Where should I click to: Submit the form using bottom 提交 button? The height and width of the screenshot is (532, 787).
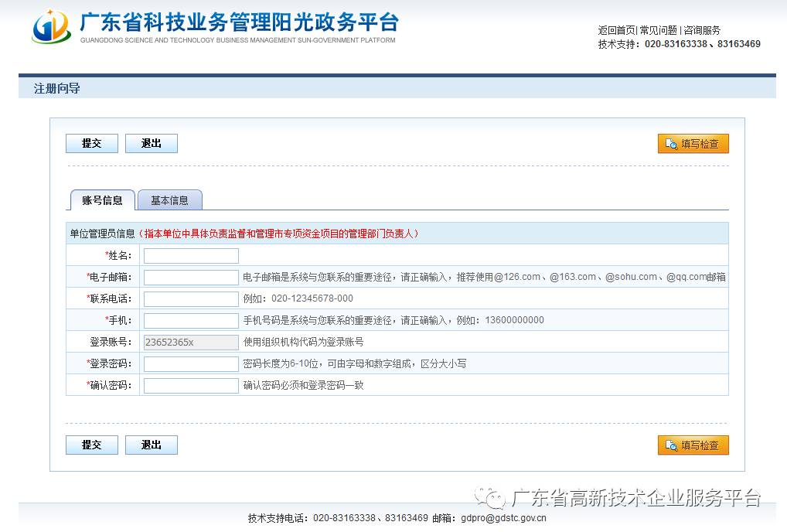[92, 445]
